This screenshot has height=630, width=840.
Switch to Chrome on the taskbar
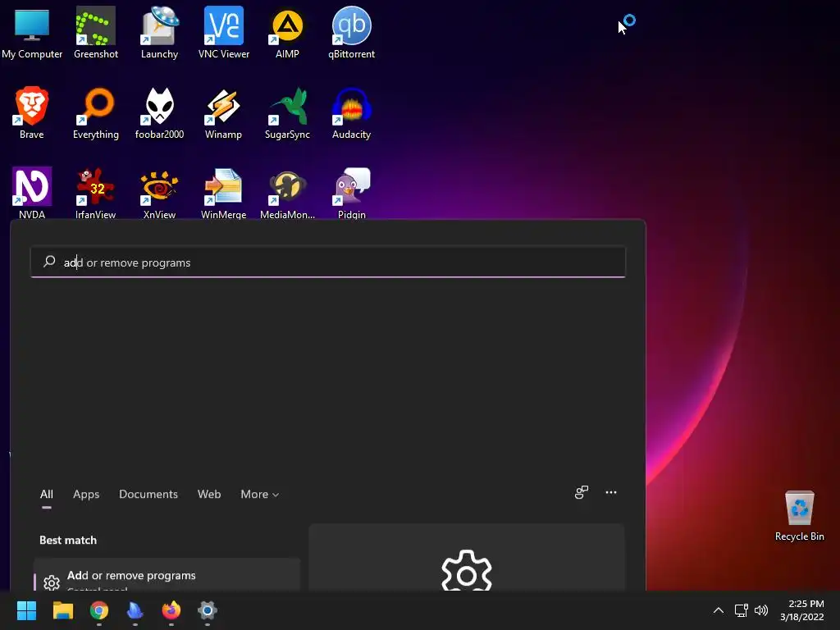[x=98, y=610]
